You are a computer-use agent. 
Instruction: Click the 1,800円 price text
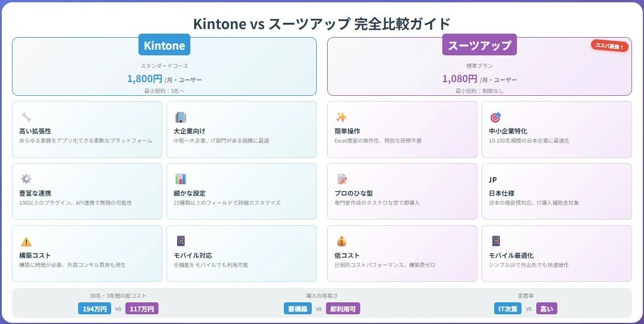click(x=145, y=79)
